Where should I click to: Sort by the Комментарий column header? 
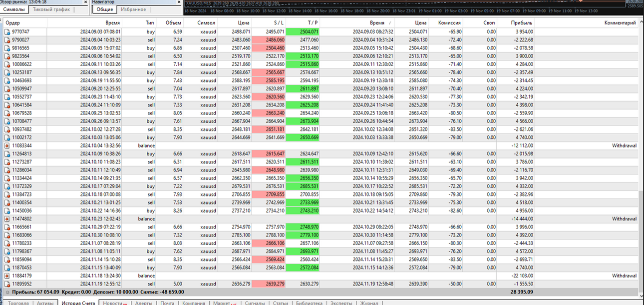pos(587,22)
